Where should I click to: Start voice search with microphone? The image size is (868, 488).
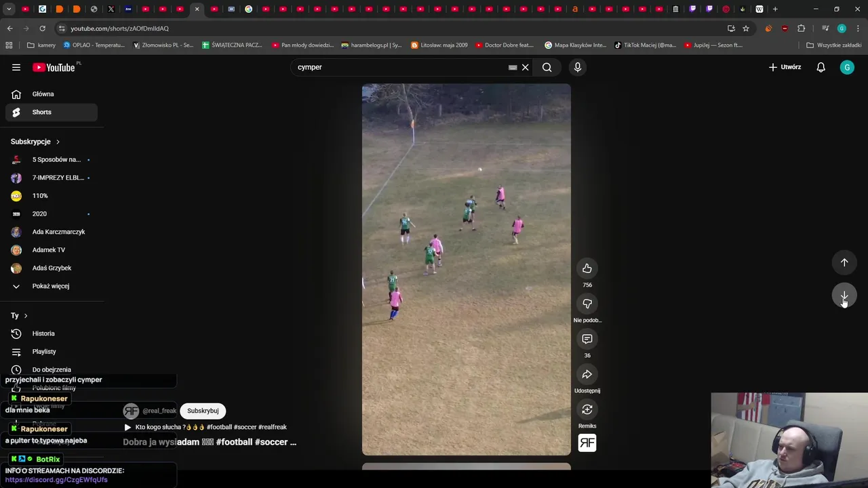[578, 67]
